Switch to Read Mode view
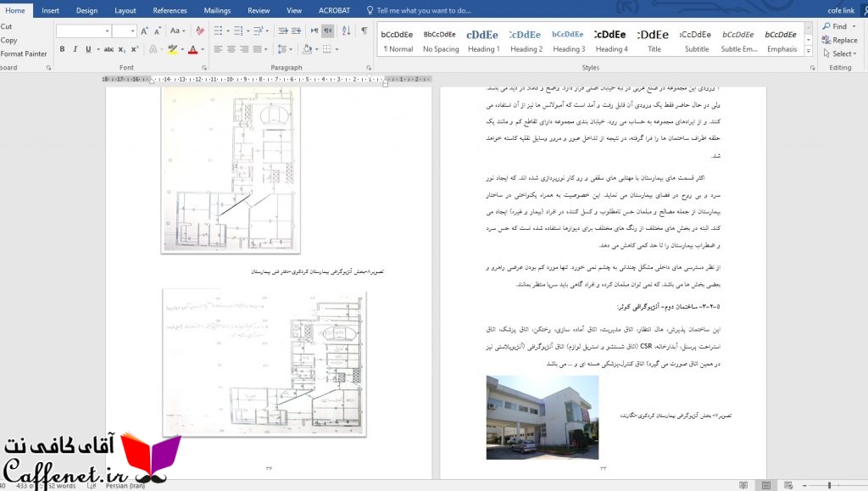The image size is (868, 491). pyautogui.click(x=743, y=485)
